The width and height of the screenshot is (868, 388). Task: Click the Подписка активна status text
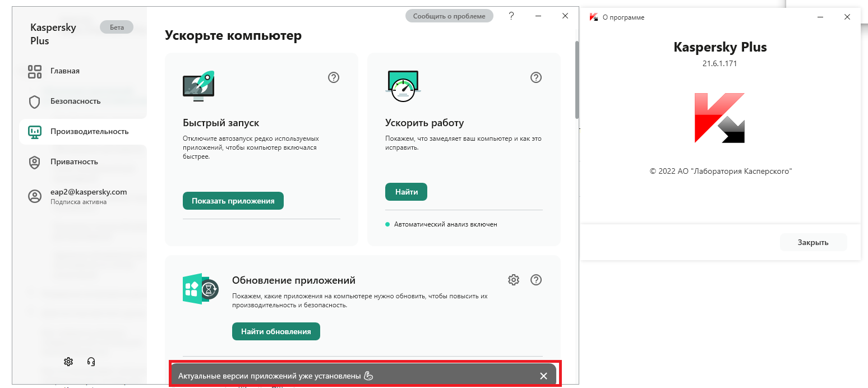[x=79, y=202]
